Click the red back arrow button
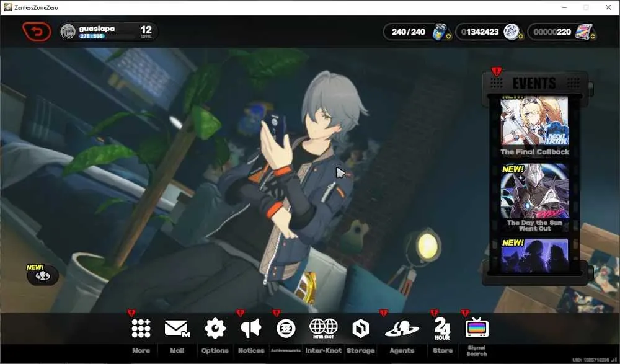This screenshot has height=364, width=620. [37, 32]
